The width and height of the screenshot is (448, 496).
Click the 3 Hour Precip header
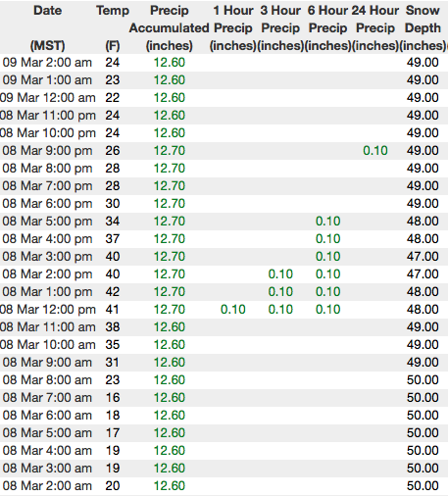[280, 27]
